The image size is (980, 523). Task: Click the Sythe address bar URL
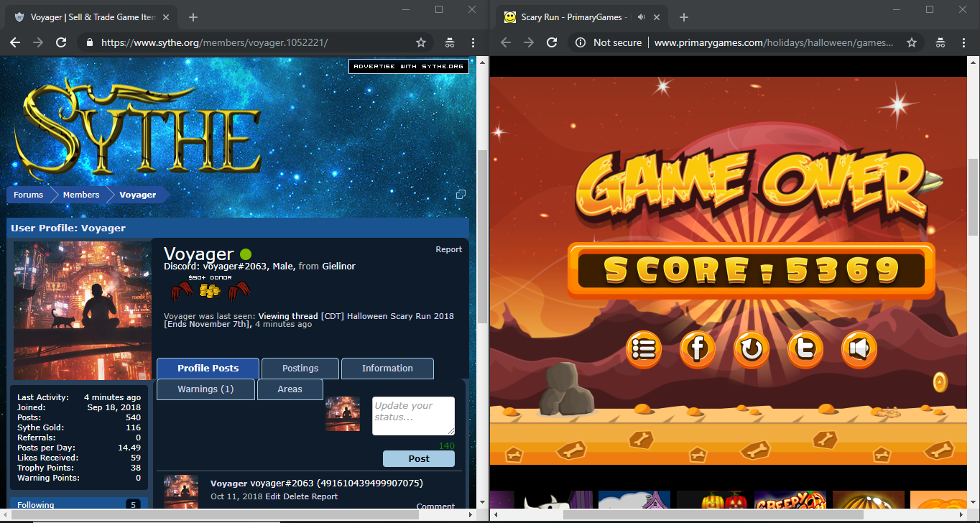214,42
